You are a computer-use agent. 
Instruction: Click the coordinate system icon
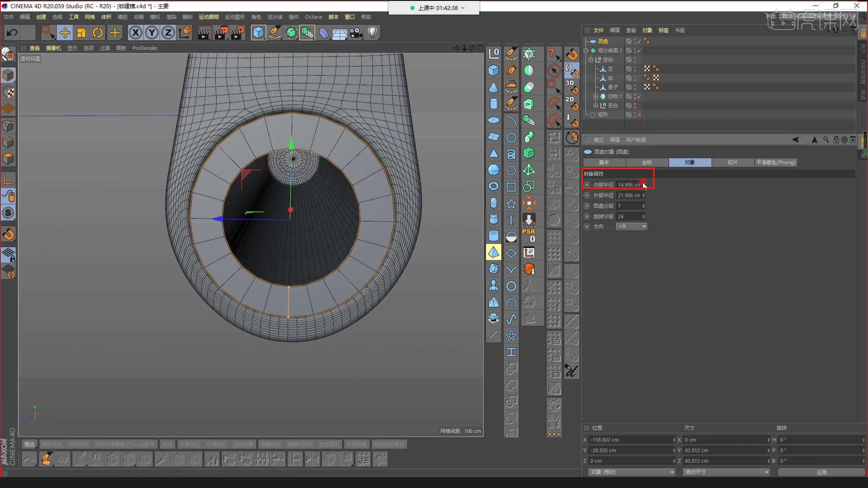185,33
